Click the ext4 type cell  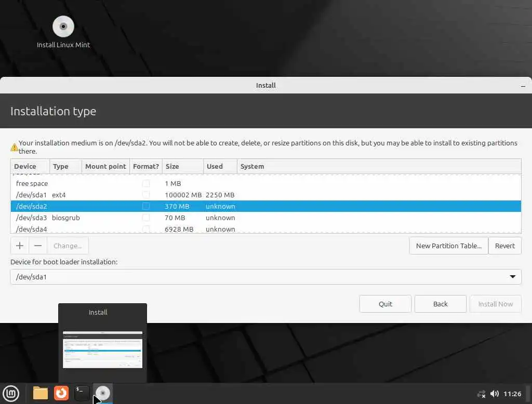59,195
